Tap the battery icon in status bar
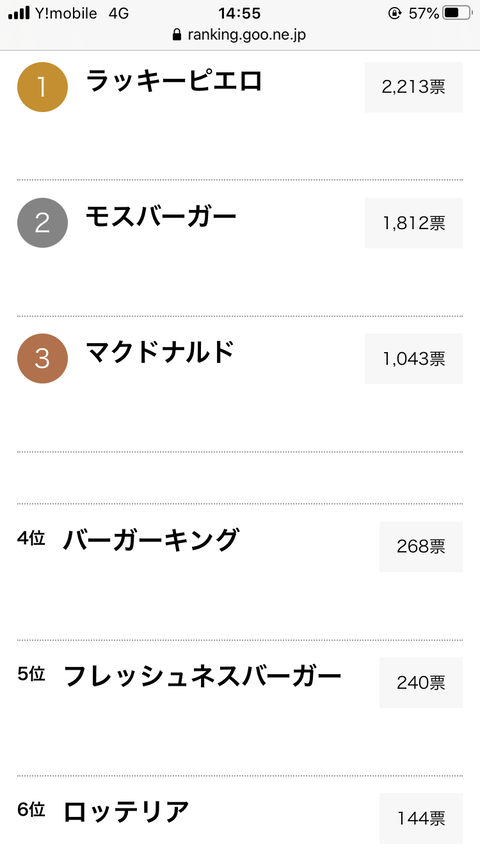480x854 pixels. click(x=457, y=13)
